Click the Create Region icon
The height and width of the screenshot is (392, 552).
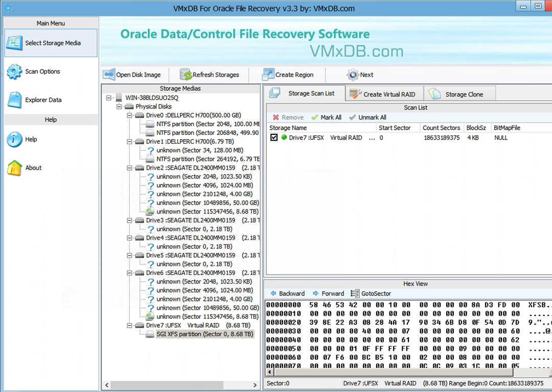click(268, 75)
